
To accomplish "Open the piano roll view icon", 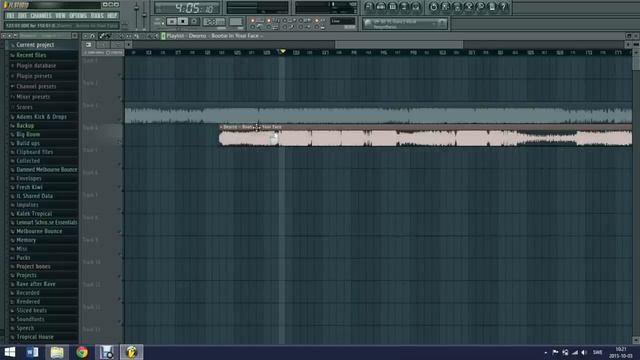I will click(393, 7).
